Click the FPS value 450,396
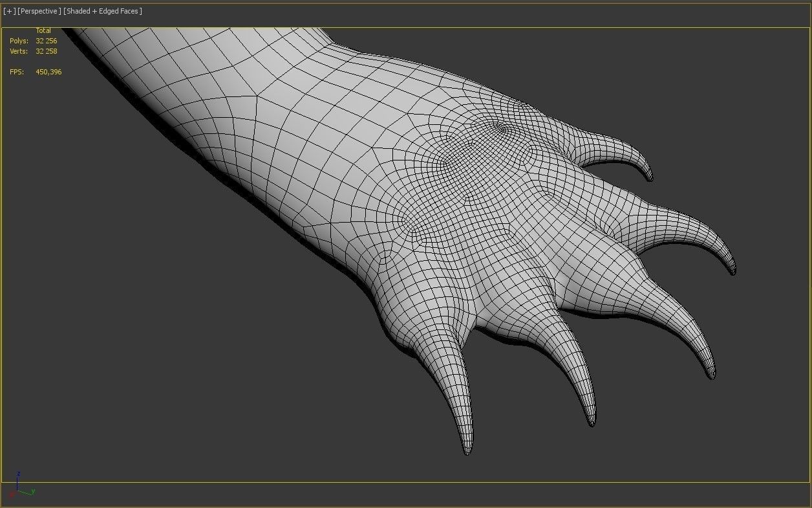 coord(48,72)
